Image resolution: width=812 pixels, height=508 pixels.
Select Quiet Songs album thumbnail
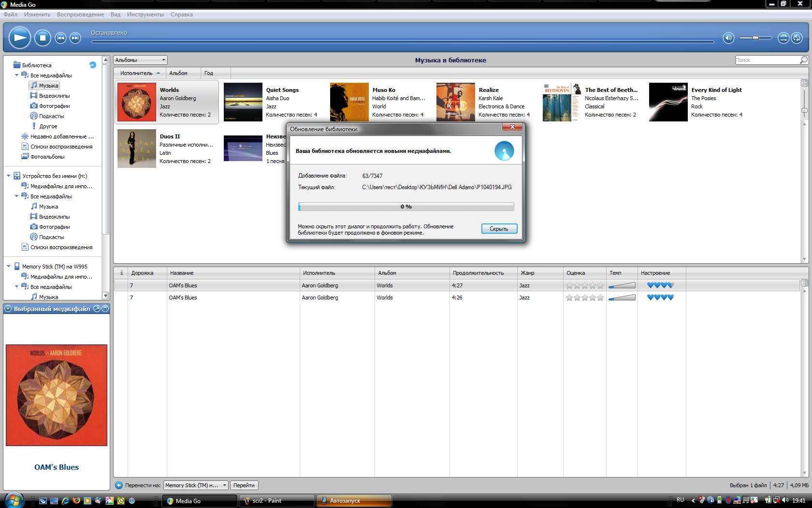pyautogui.click(x=243, y=102)
